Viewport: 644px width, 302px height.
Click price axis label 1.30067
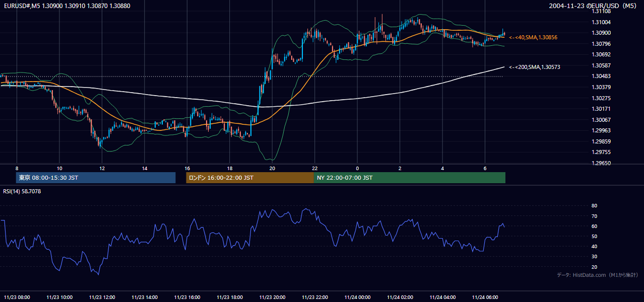tap(602, 120)
